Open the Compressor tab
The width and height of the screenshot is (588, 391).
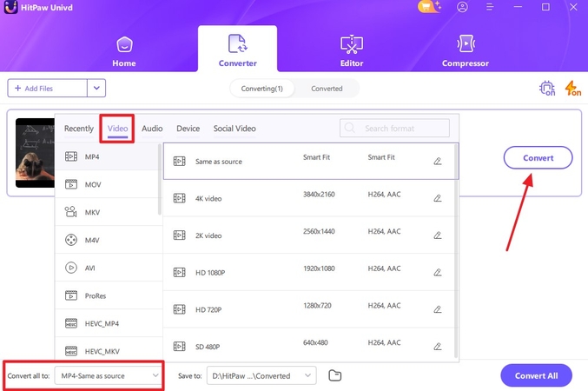pyautogui.click(x=466, y=51)
